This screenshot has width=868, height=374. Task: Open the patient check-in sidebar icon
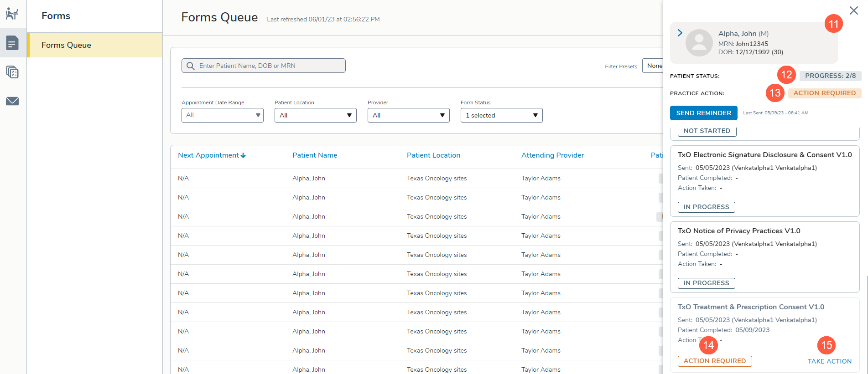coord(12,14)
